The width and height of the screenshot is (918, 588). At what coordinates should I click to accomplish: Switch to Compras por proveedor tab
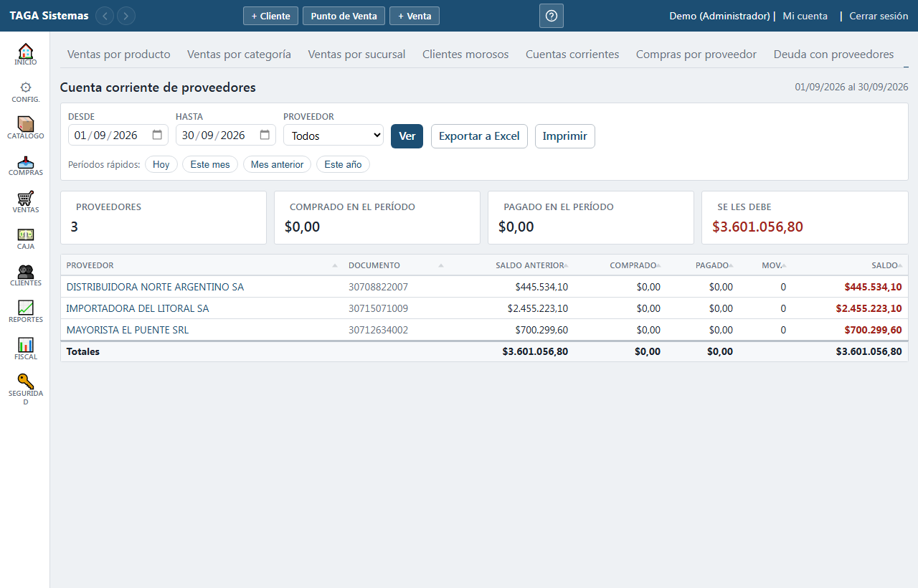tap(696, 54)
